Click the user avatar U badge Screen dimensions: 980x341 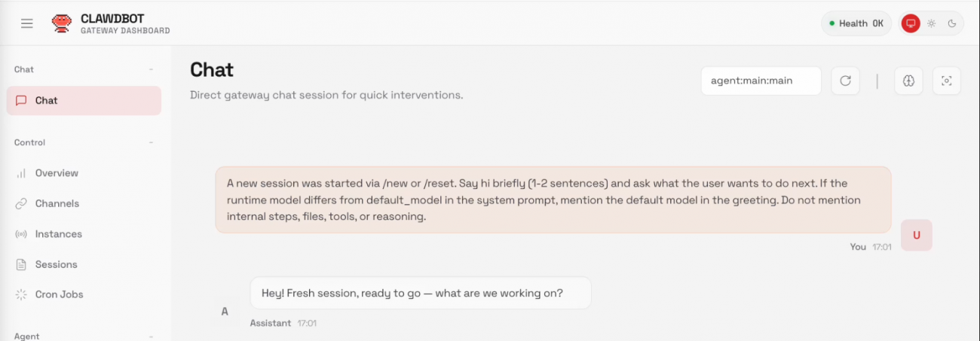[x=917, y=235]
